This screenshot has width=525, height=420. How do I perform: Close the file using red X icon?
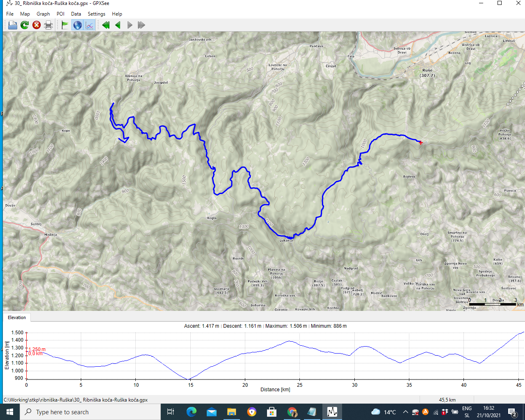[37, 25]
